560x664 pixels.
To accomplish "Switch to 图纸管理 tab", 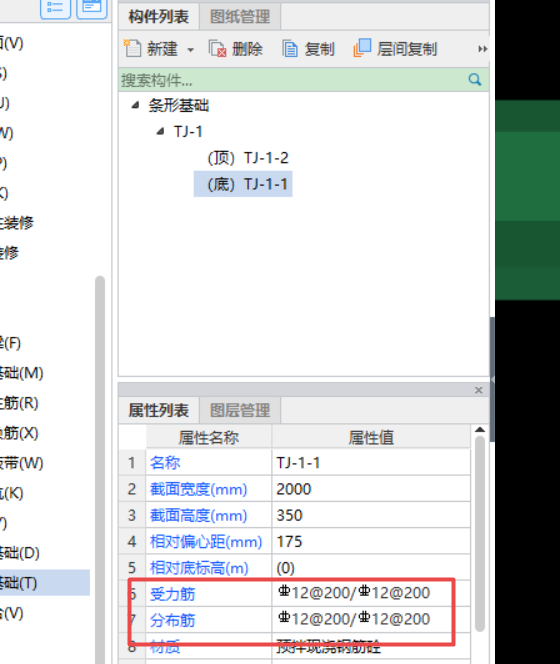I will [x=240, y=17].
